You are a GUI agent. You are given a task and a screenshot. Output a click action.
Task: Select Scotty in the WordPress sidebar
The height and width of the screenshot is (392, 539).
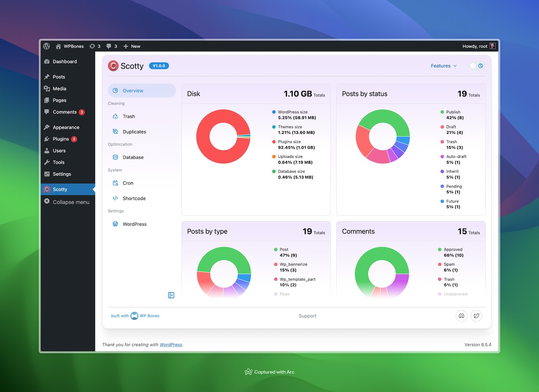(68, 189)
